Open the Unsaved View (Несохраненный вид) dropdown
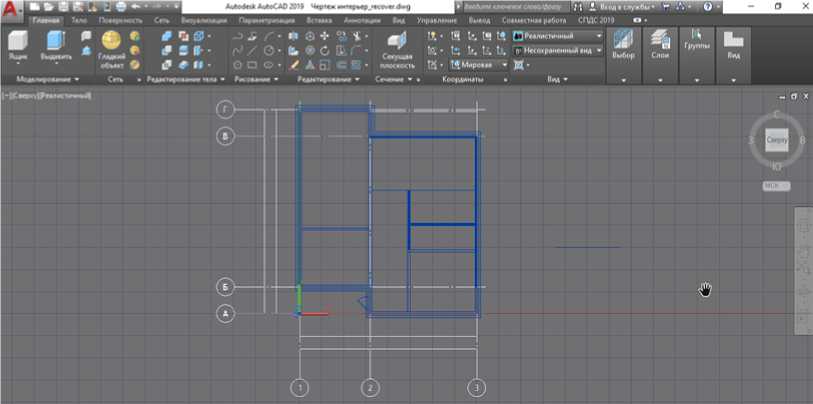 click(x=557, y=50)
